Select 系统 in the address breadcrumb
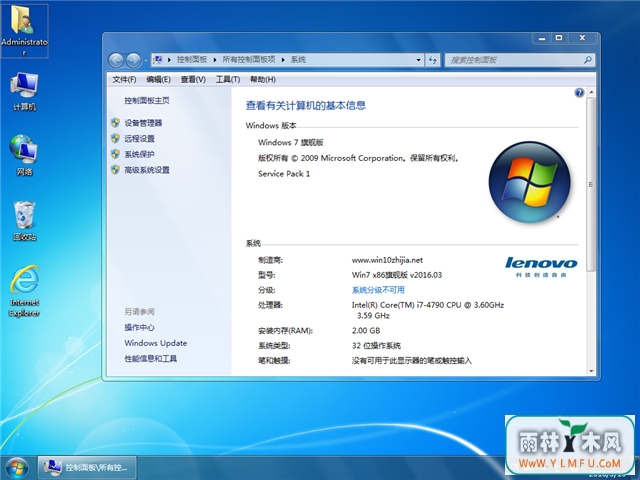 [x=298, y=60]
